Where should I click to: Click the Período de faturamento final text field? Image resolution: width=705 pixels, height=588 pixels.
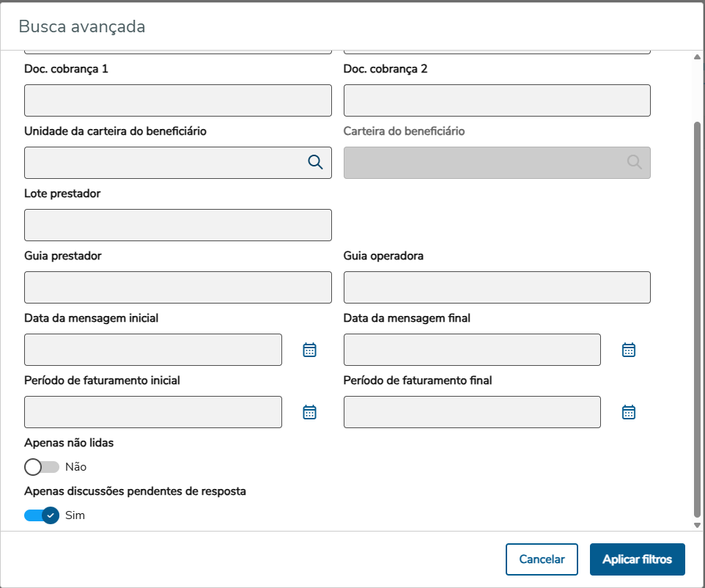tap(472, 412)
